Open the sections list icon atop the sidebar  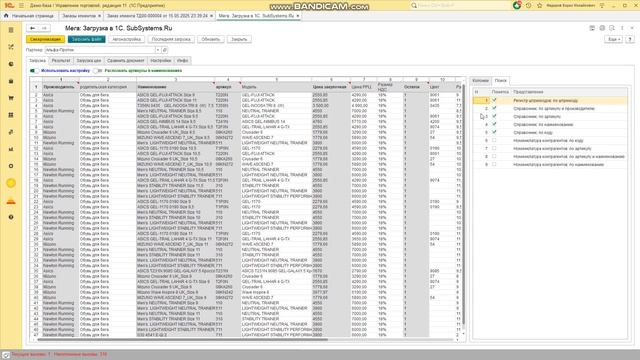click(x=11, y=30)
